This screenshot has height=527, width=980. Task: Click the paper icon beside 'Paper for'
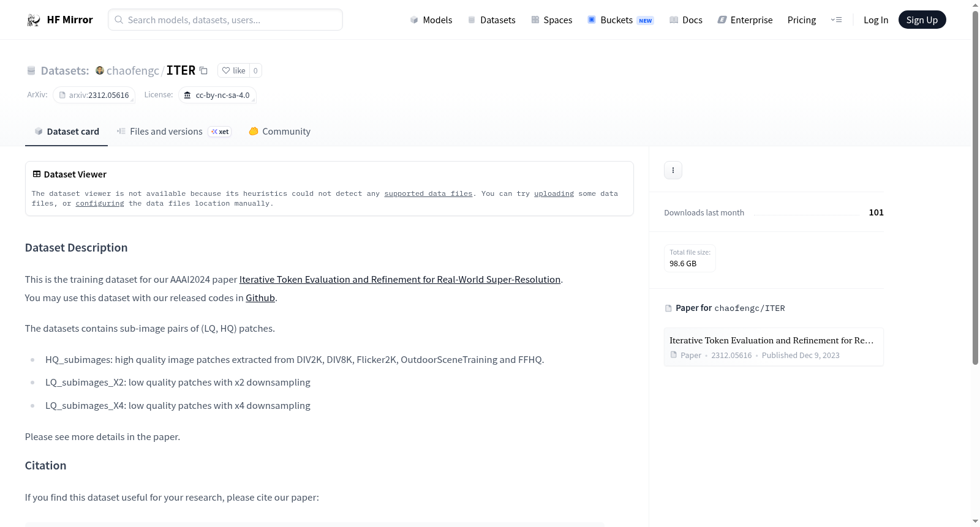click(x=668, y=308)
